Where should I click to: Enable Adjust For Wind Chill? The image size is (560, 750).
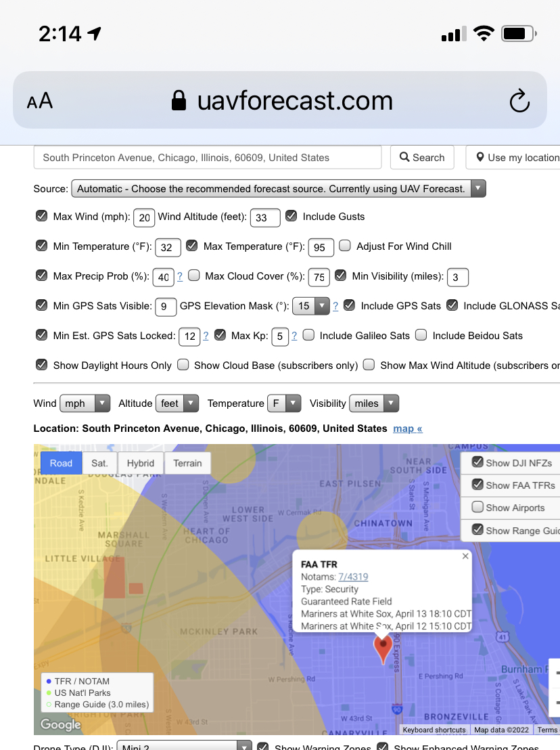click(x=344, y=246)
